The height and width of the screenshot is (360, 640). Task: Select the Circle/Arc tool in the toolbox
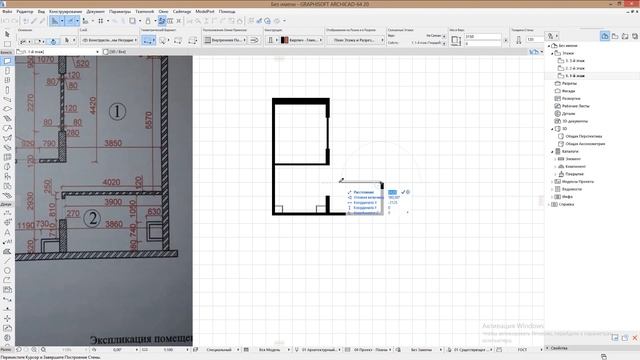[x=7, y=270]
